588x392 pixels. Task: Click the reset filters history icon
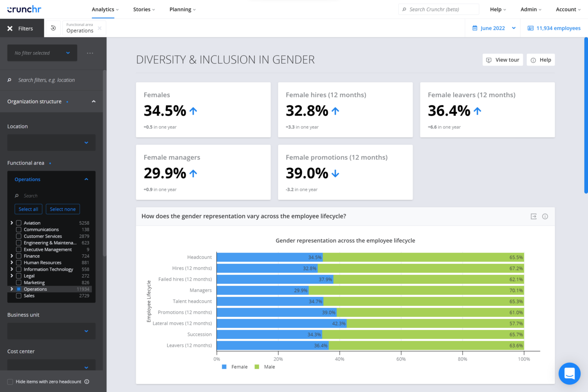tap(53, 28)
